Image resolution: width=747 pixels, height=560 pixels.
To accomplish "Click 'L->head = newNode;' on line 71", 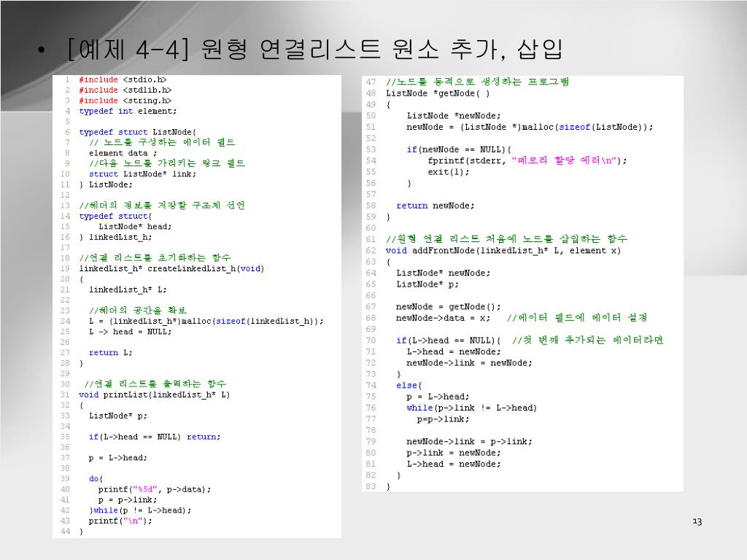I will [x=454, y=351].
